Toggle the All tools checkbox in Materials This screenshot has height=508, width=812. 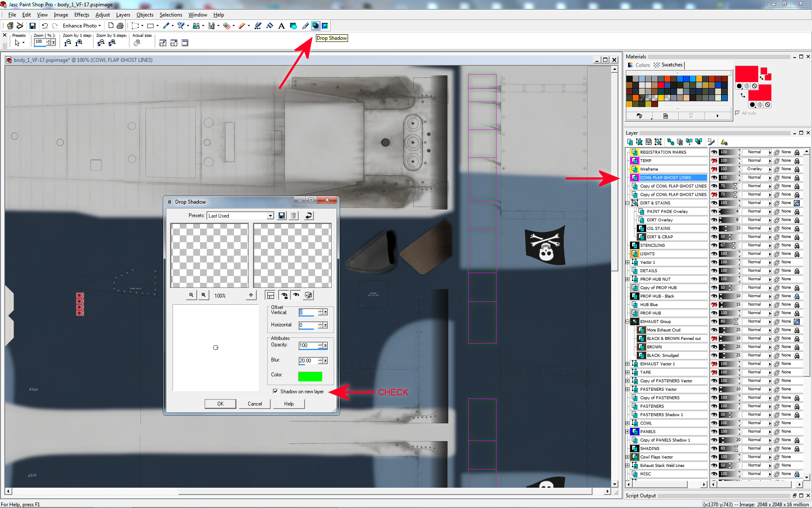738,113
